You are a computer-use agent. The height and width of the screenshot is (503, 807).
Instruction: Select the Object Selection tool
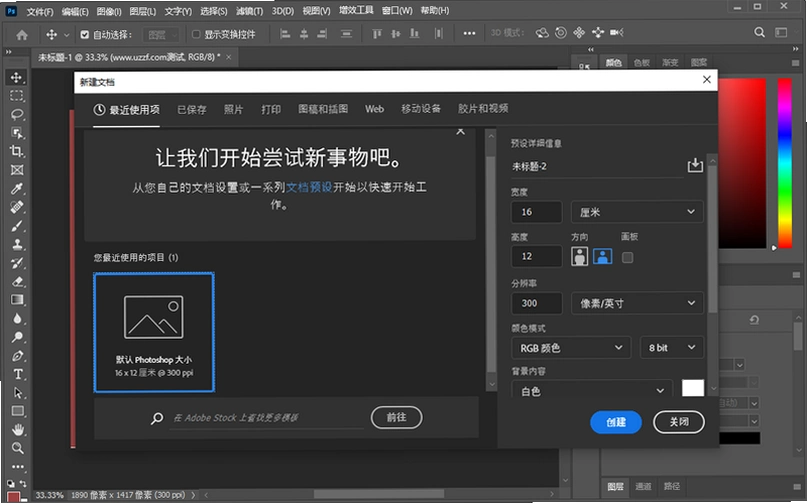16,133
